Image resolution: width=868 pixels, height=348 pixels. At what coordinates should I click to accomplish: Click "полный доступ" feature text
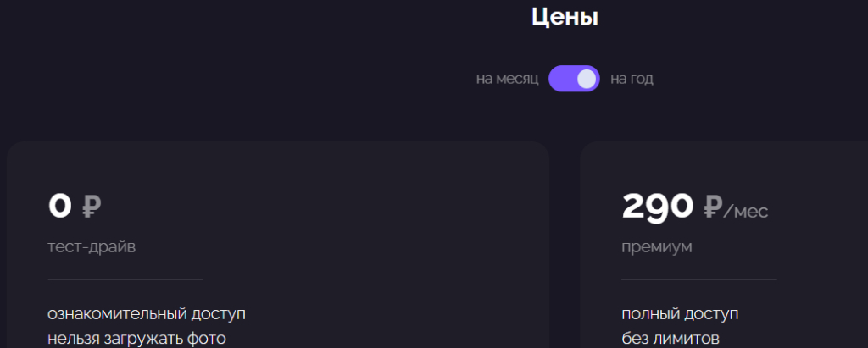pos(680,314)
